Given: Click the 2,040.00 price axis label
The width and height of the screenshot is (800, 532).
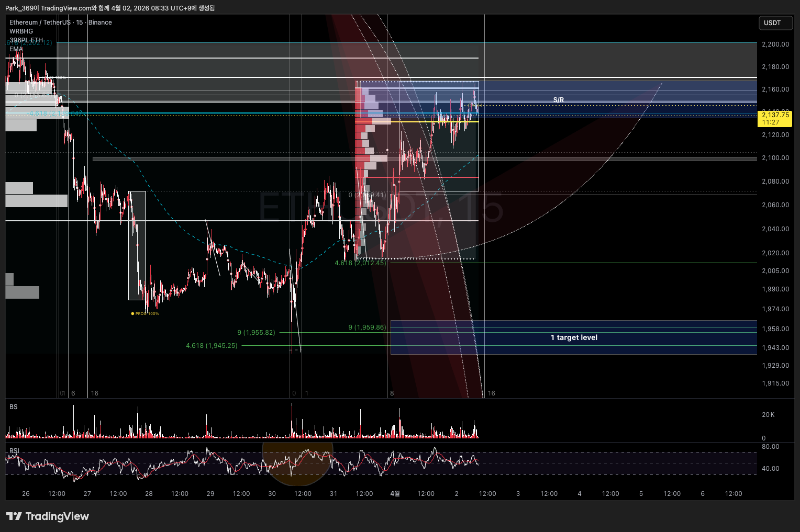Looking at the screenshot, I should (775, 229).
